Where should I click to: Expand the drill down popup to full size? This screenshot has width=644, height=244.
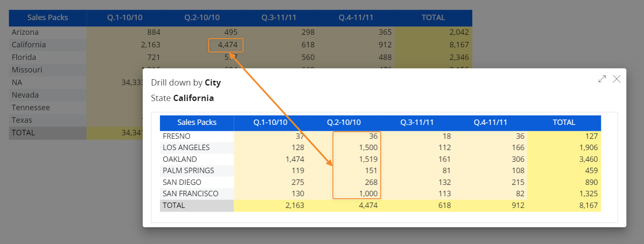click(602, 79)
